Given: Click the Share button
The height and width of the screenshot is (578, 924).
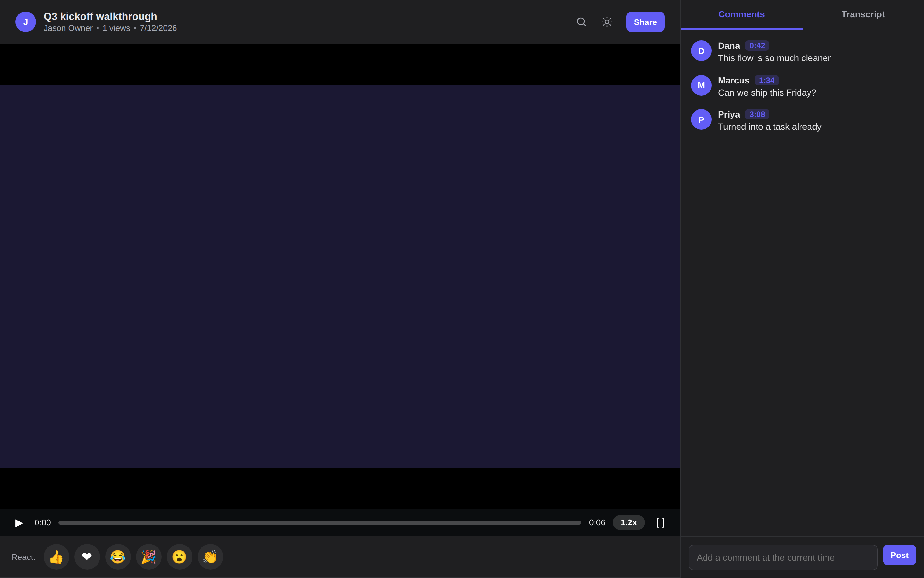Looking at the screenshot, I should point(645,22).
